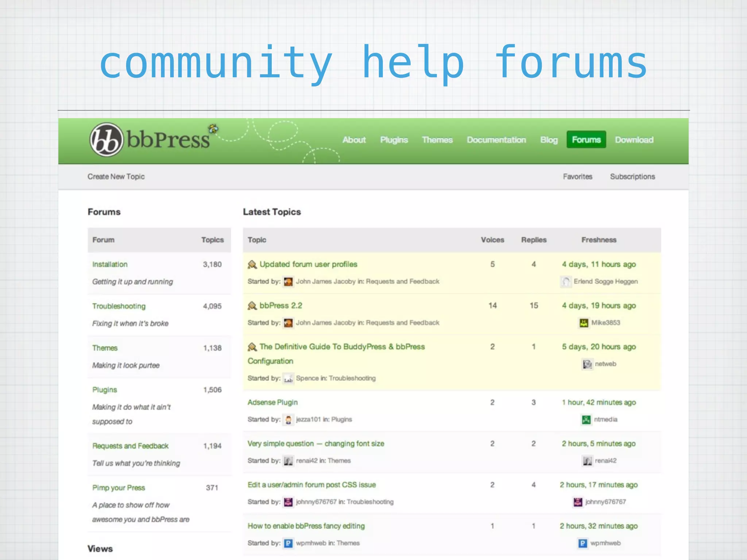Click freshness link 2 hours, 17 minutes ago
The width and height of the screenshot is (747, 560).
click(x=599, y=485)
